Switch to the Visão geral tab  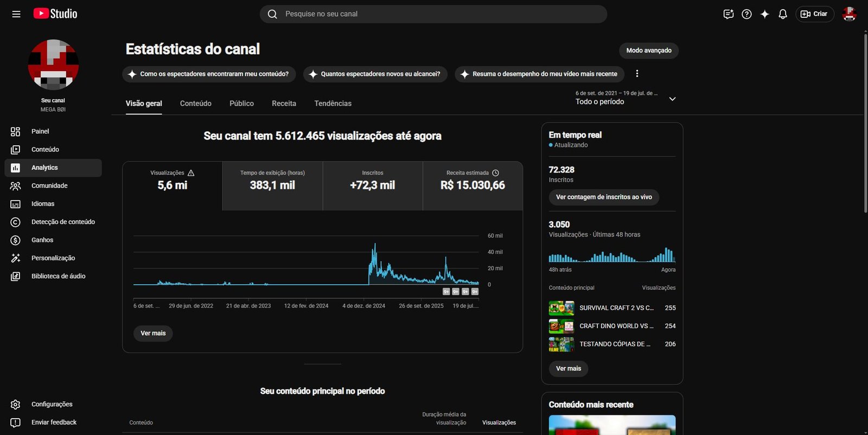pyautogui.click(x=144, y=104)
